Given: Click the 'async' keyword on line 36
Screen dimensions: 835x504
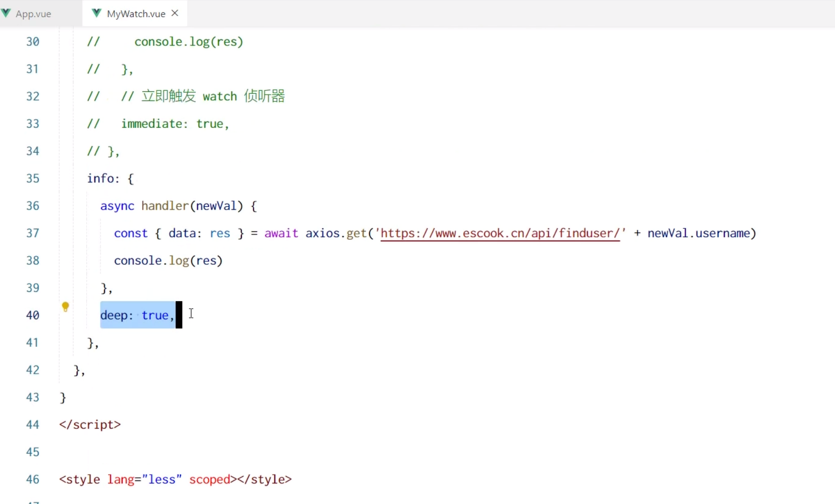Looking at the screenshot, I should 117,206.
